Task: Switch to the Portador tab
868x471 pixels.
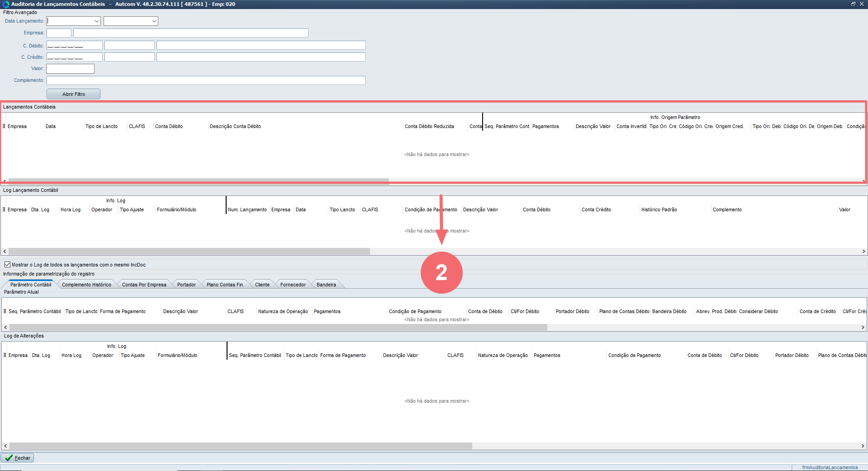Action: coord(186,285)
